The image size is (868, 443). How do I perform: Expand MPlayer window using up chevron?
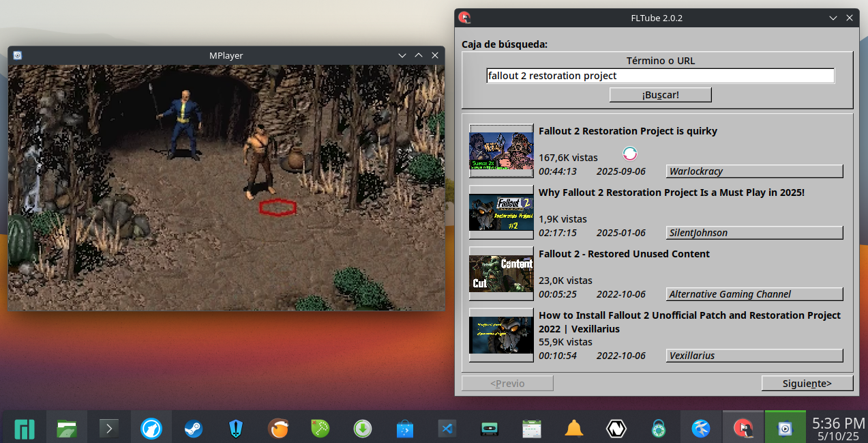[x=419, y=55]
